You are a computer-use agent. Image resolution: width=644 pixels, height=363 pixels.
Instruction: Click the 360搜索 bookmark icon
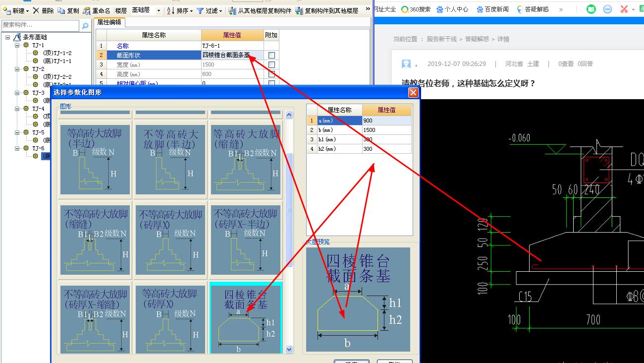(405, 9)
